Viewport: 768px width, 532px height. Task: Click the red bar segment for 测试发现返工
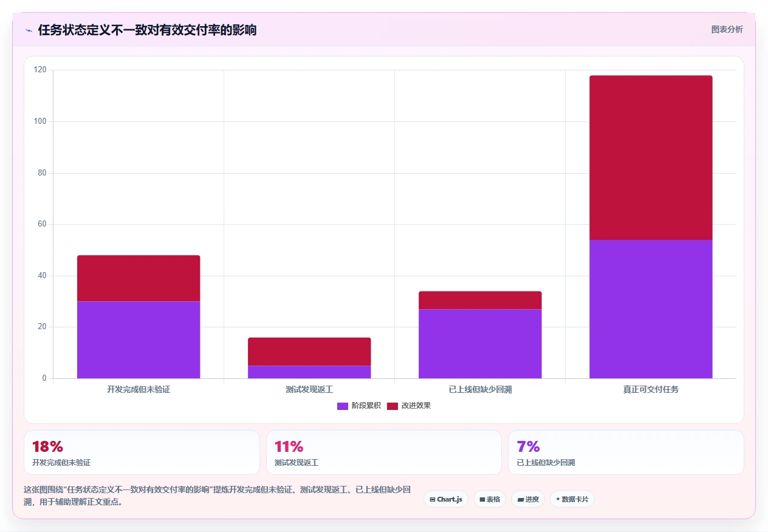pos(309,352)
